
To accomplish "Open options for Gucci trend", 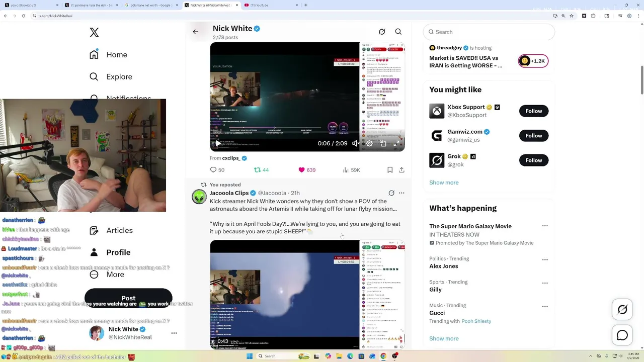I will tap(545, 306).
